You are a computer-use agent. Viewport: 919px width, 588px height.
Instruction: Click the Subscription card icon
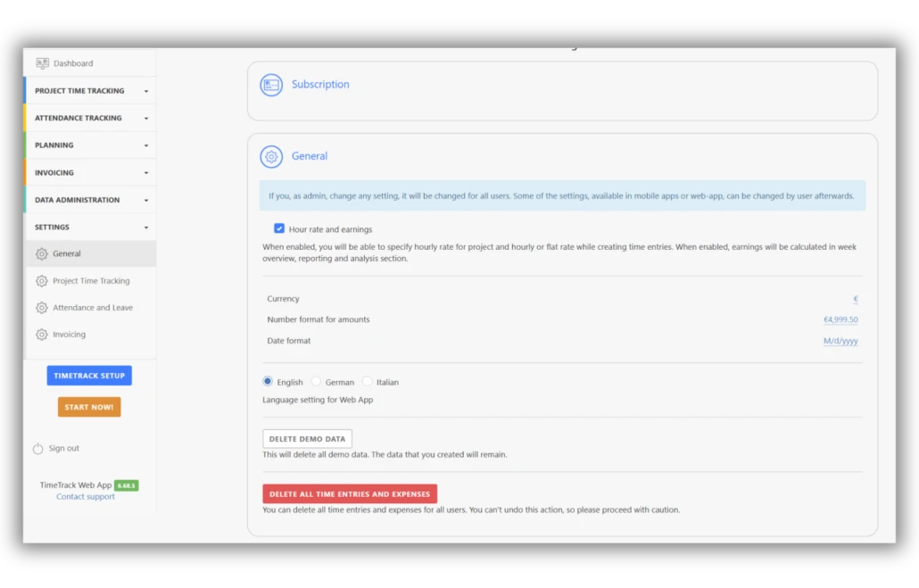coord(271,85)
